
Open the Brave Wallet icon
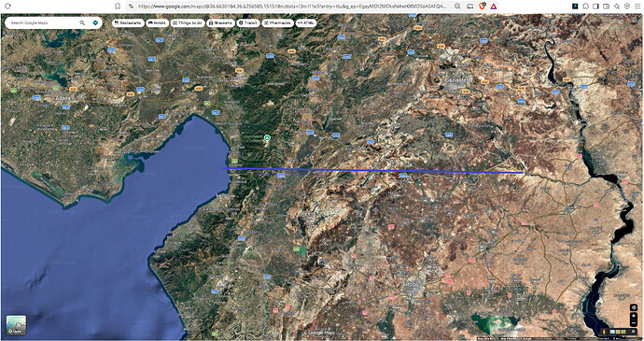coord(607,7)
